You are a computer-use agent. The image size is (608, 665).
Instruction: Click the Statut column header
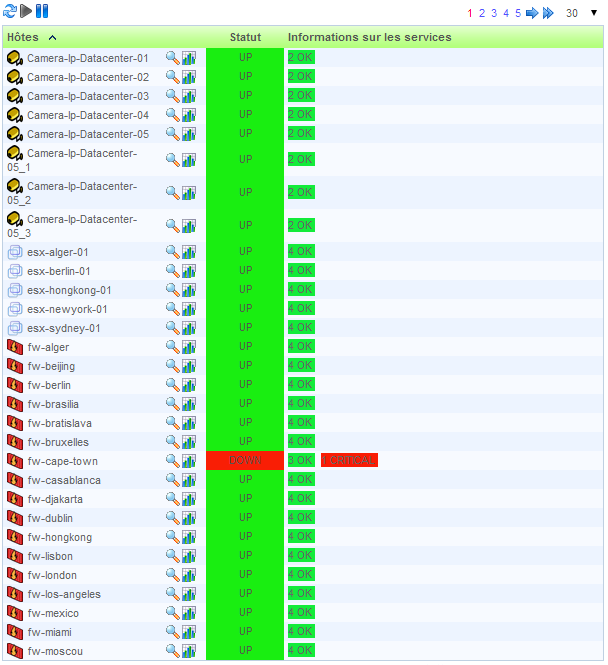coord(245,37)
